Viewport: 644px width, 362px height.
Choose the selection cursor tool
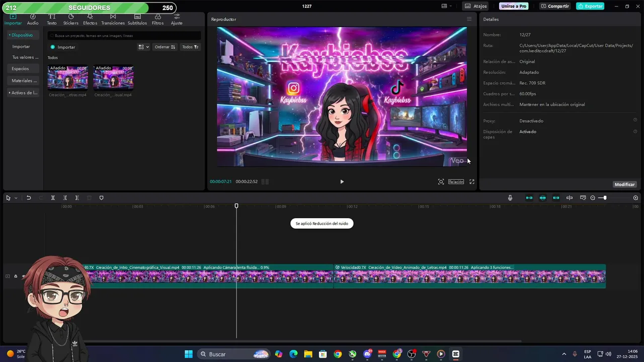click(x=8, y=198)
